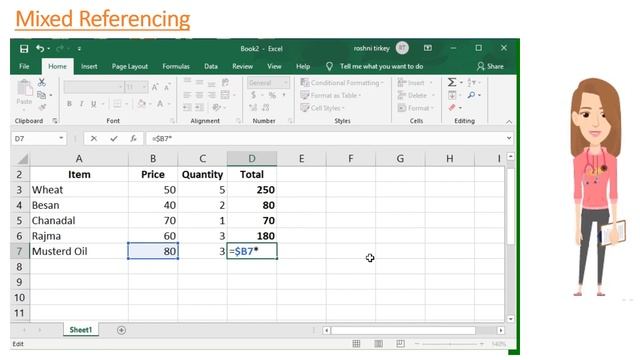Toggle Bold formatting
The height and width of the screenshot is (360, 640).
click(x=69, y=104)
